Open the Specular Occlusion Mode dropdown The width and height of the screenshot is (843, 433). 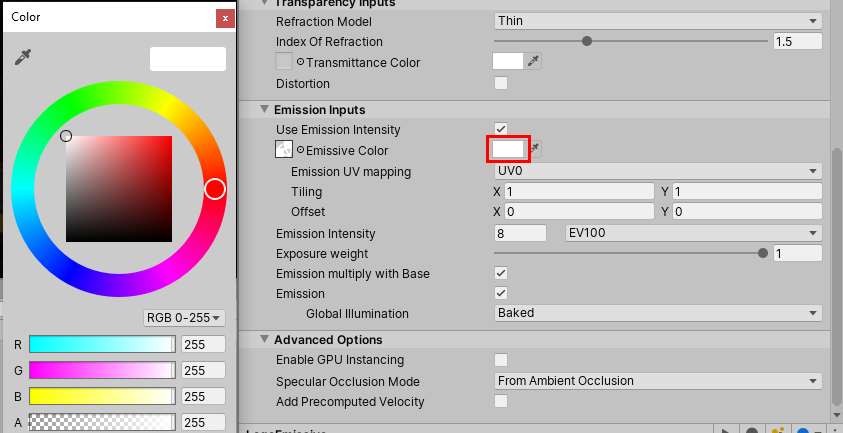[658, 381]
